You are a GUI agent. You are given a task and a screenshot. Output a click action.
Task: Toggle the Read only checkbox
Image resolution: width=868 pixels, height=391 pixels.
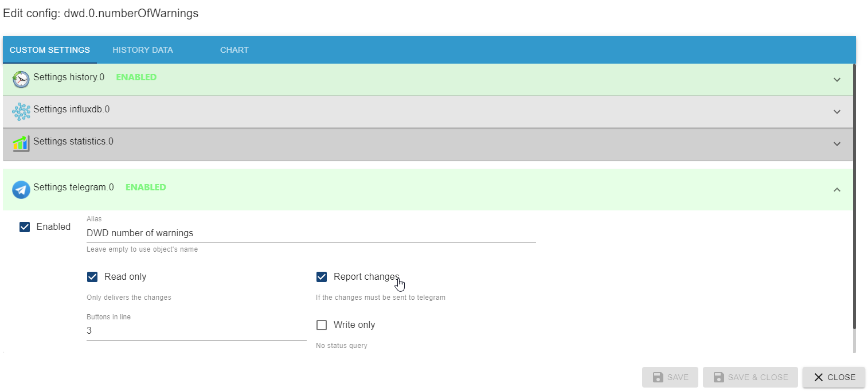coord(92,277)
